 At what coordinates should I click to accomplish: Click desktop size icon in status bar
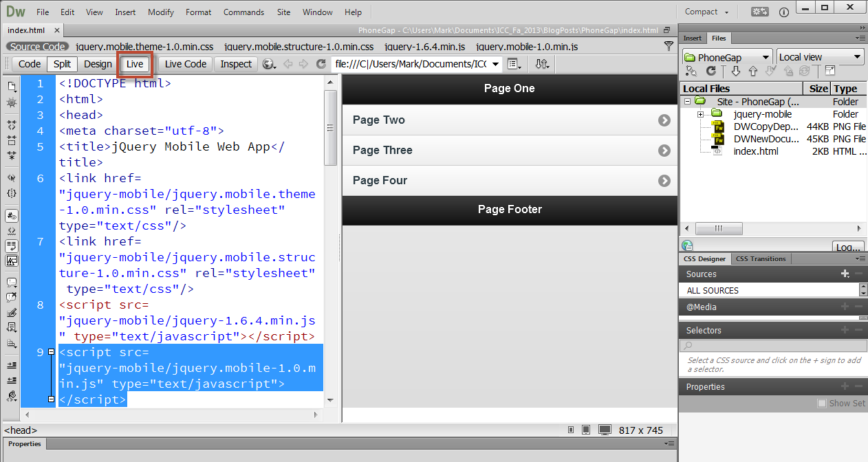coord(605,430)
